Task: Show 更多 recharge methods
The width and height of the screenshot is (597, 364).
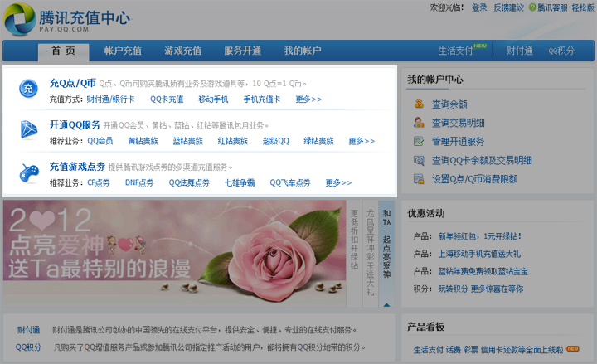Action: (x=308, y=99)
